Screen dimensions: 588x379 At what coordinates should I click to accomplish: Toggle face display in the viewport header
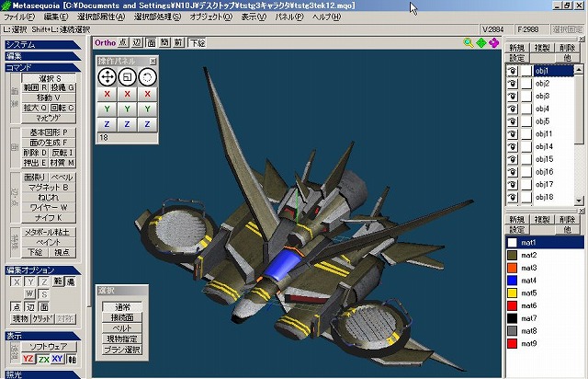(151, 43)
